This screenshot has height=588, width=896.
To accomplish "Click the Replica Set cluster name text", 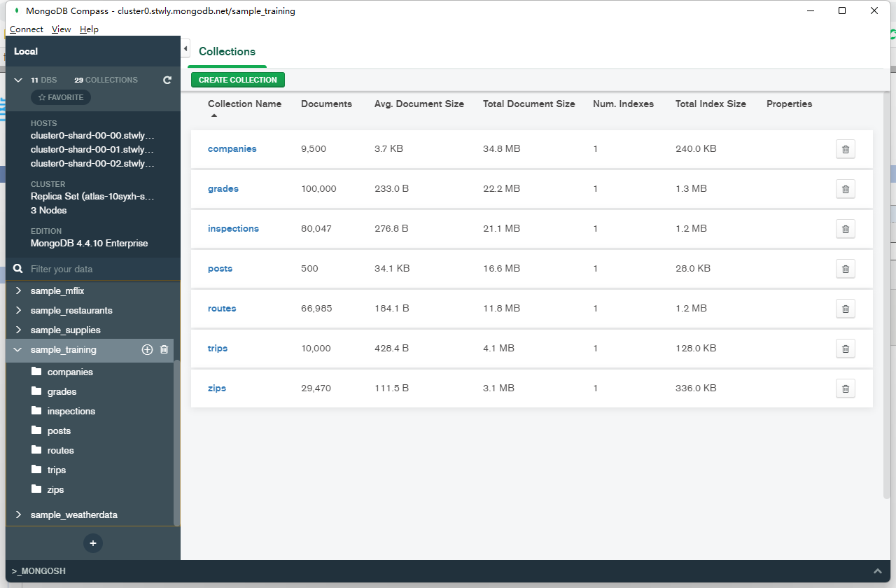I will point(92,197).
